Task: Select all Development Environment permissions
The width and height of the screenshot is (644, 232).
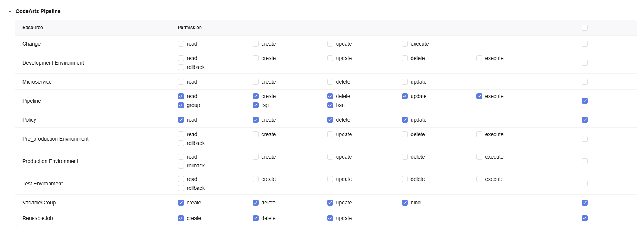Action: (x=585, y=63)
